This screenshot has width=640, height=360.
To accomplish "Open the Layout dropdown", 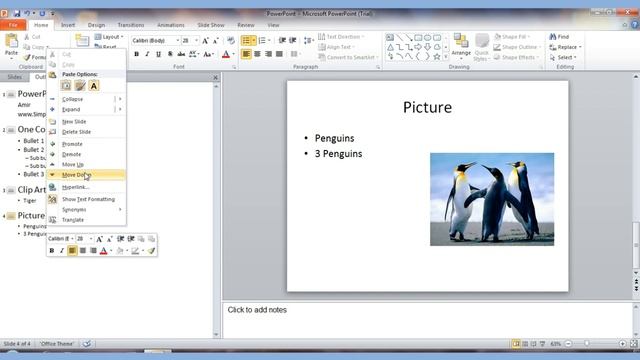I will tap(109, 37).
